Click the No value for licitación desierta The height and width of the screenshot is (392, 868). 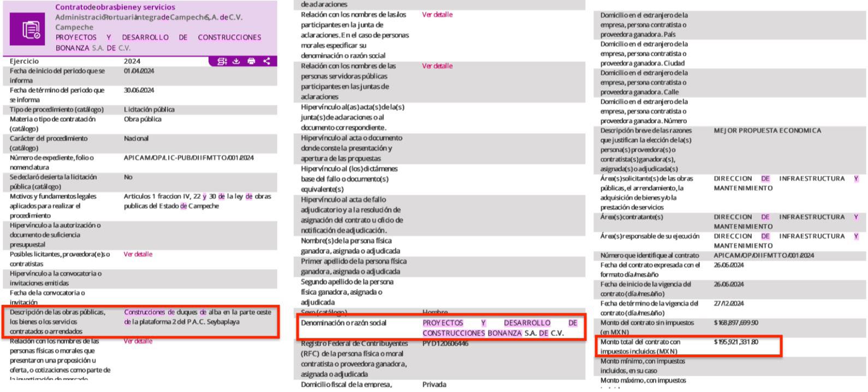pyautogui.click(x=128, y=177)
